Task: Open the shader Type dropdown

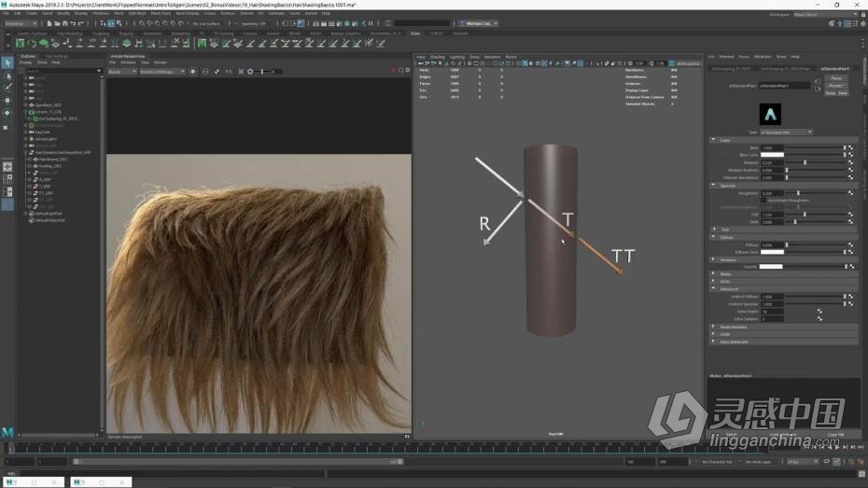Action: pyautogui.click(x=786, y=132)
